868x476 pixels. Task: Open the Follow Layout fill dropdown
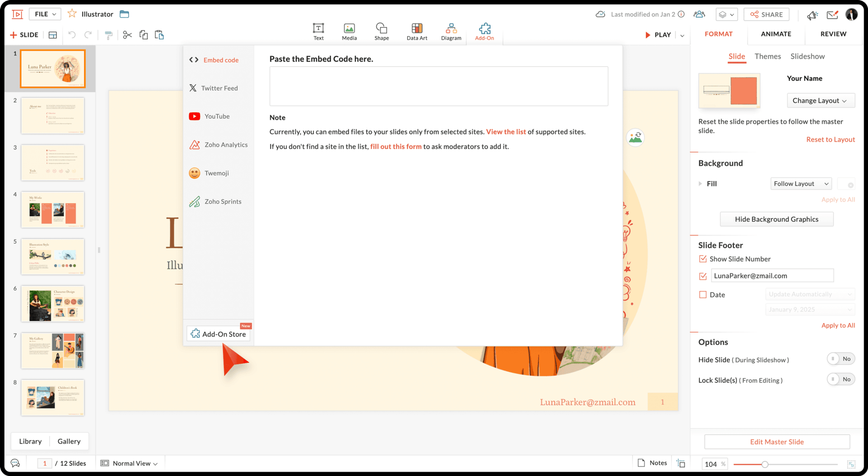801,184
